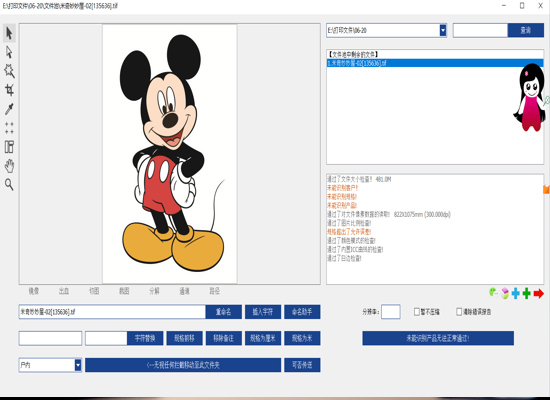The height and width of the screenshot is (400, 550).
Task: Switch to the 镜像 tab
Action: 34,291
